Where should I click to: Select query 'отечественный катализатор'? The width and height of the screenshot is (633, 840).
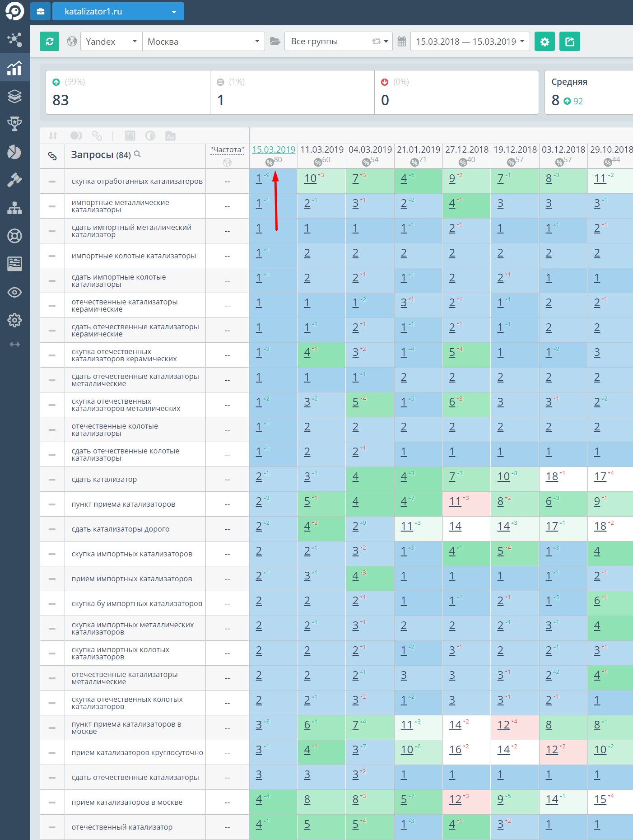(x=122, y=827)
